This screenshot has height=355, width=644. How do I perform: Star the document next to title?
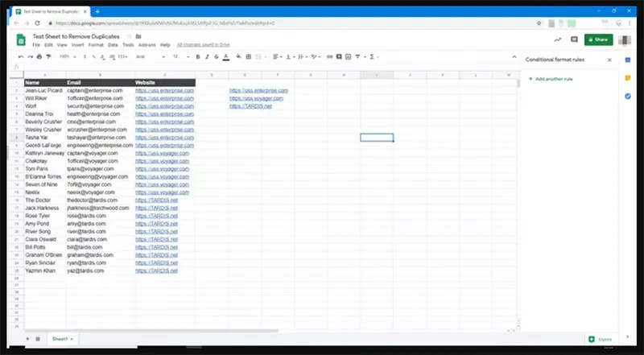129,36
